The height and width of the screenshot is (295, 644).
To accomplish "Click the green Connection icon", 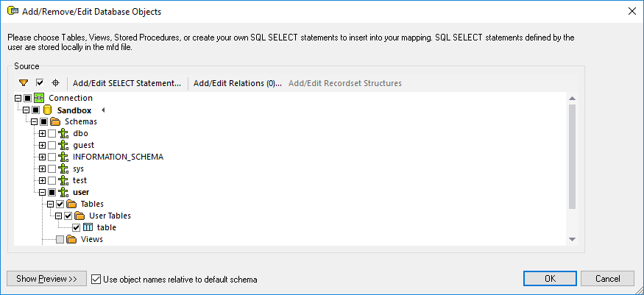I will [x=39, y=98].
